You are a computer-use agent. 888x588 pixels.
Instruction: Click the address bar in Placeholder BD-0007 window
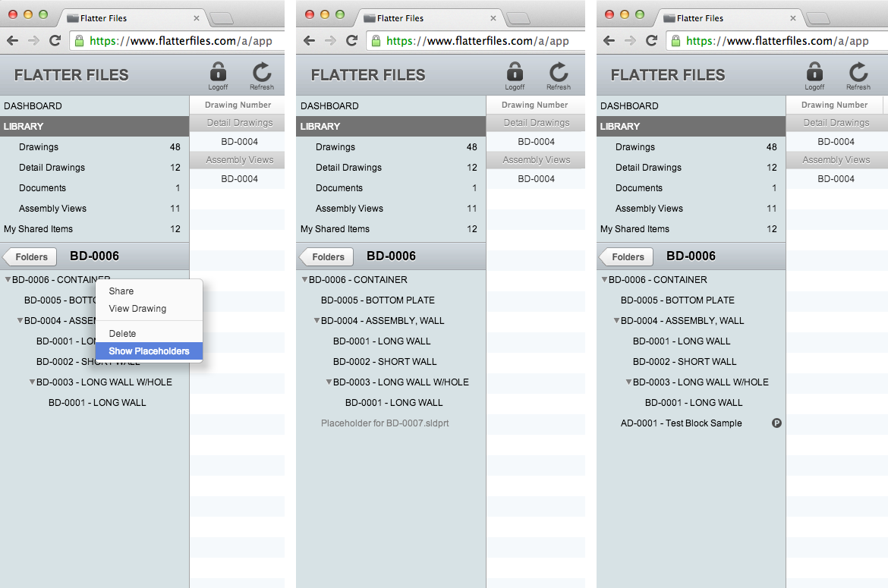point(476,41)
